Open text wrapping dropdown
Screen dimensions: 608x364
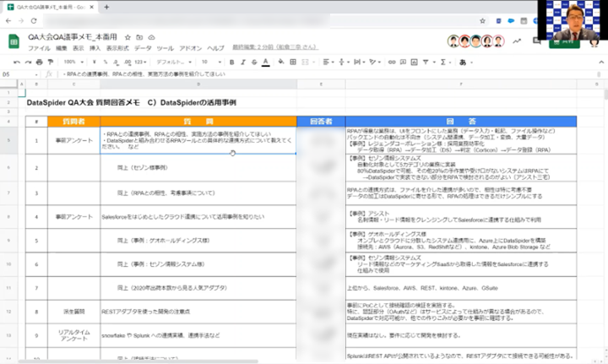tap(359, 62)
